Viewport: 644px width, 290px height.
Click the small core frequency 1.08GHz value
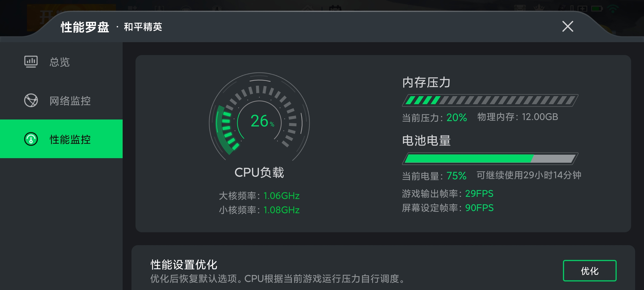click(281, 210)
